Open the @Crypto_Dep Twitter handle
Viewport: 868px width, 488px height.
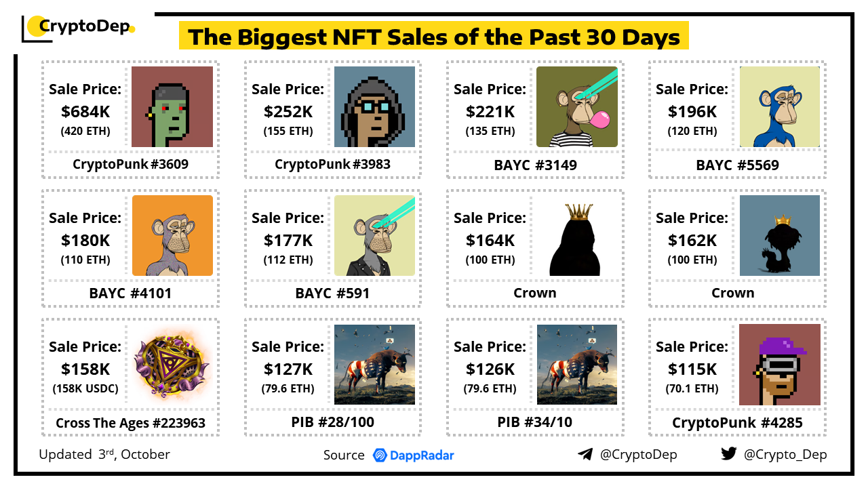785,455
